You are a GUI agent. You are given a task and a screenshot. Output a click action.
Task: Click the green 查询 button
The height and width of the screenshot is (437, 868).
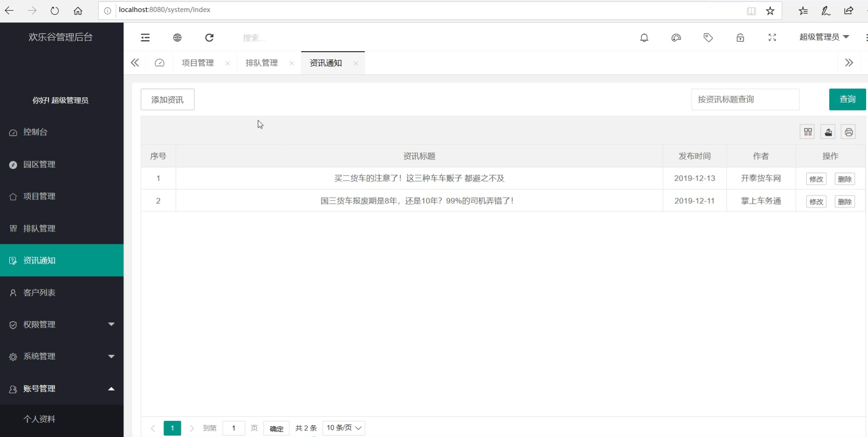click(x=847, y=100)
